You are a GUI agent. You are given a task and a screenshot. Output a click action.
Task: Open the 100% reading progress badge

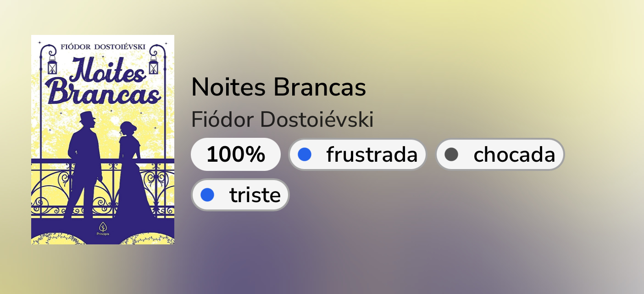tap(235, 155)
